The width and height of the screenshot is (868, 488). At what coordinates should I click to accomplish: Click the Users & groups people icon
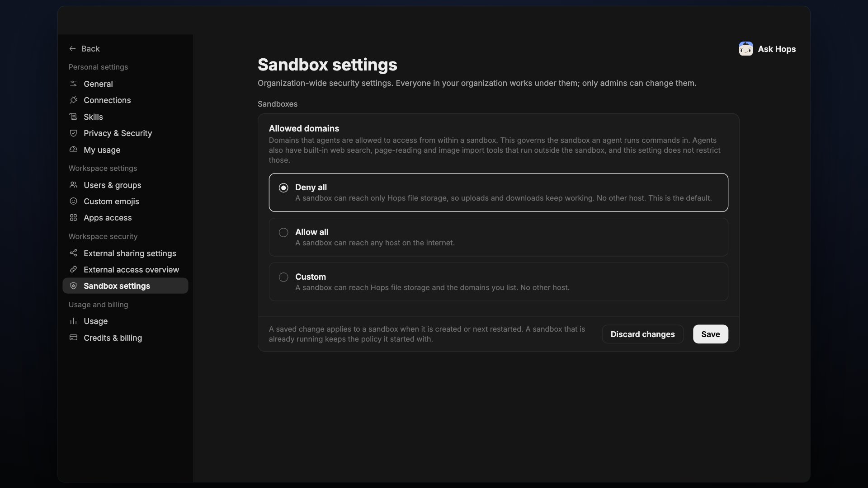[73, 185]
